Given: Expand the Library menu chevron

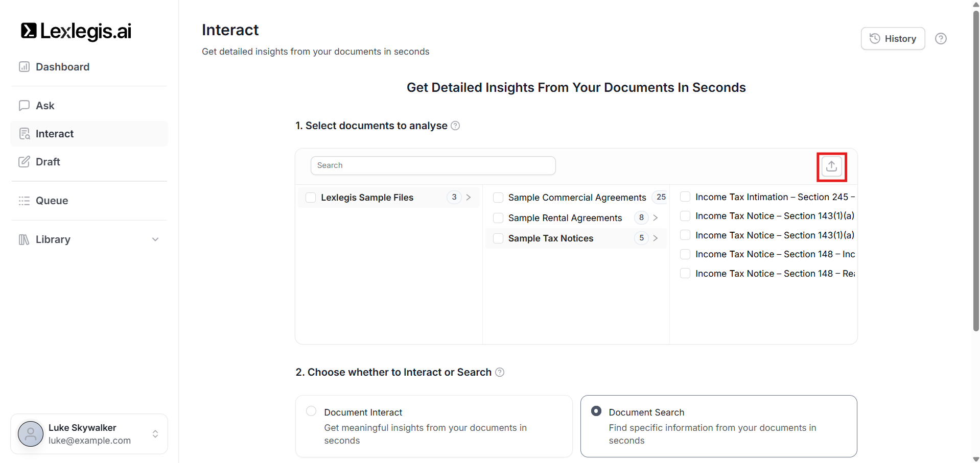Looking at the screenshot, I should [x=155, y=239].
